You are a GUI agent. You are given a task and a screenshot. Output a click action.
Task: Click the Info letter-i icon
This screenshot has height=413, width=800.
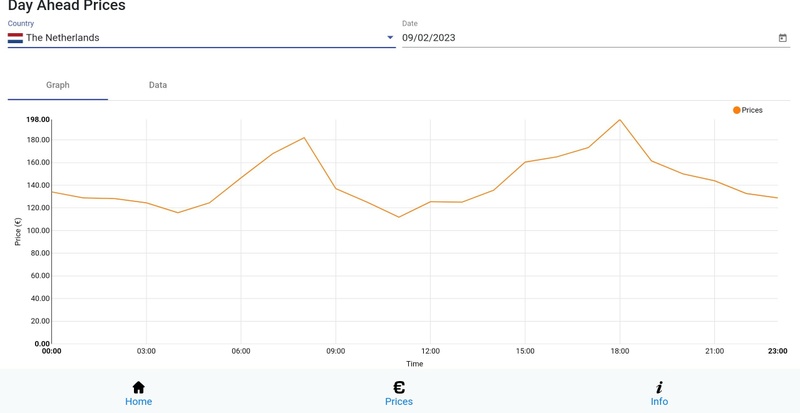click(659, 387)
